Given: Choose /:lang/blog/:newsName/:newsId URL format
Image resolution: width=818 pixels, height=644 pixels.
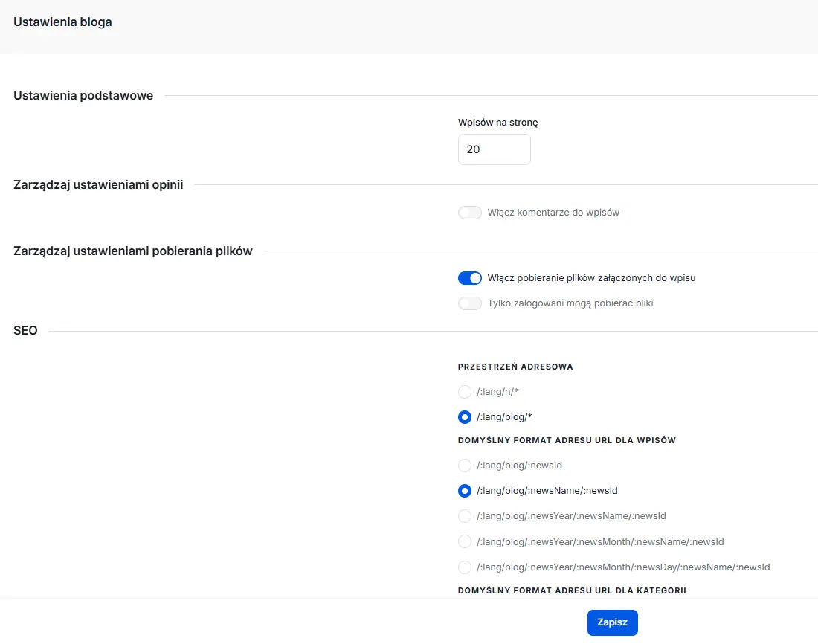Looking at the screenshot, I should 464,491.
